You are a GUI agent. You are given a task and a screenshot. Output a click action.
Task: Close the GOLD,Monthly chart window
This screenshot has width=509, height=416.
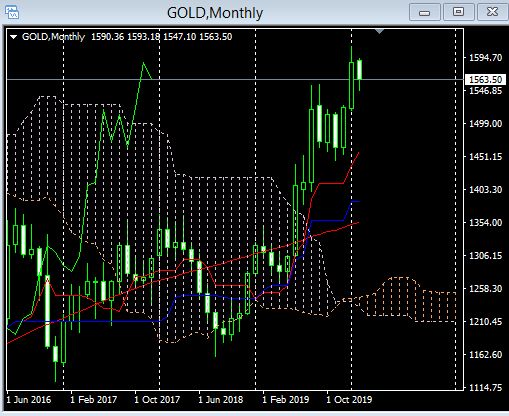pos(492,13)
